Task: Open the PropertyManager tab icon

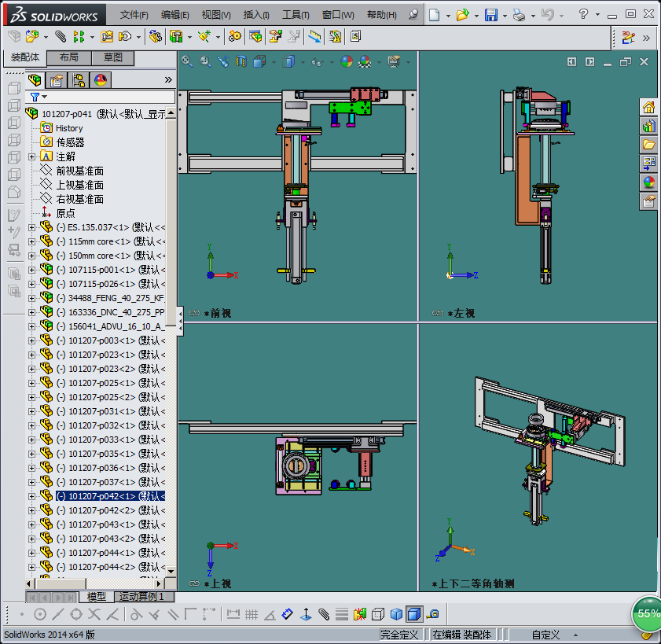Action: point(57,80)
